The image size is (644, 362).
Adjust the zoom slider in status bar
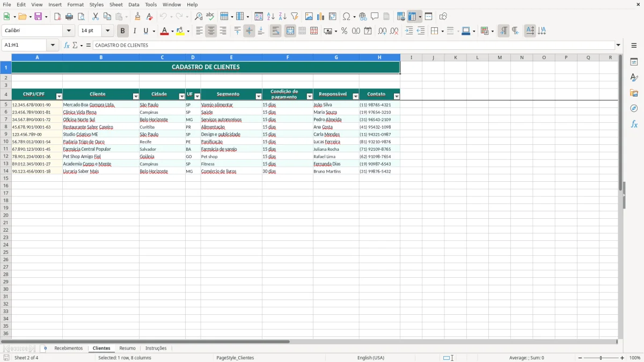(x=601, y=358)
